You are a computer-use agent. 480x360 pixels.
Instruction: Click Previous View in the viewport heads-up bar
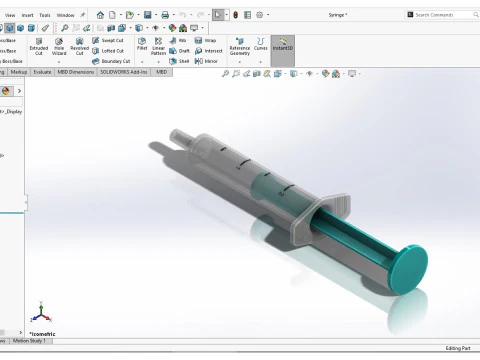pos(246,74)
